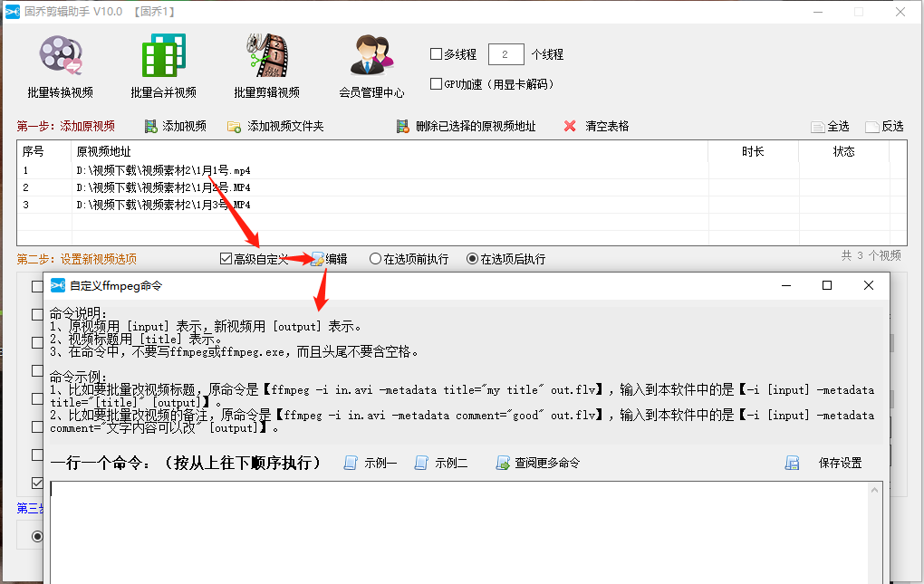Click the 自定义ffmpeg命令 dialog logo icon
The height and width of the screenshot is (584, 924).
58,285
